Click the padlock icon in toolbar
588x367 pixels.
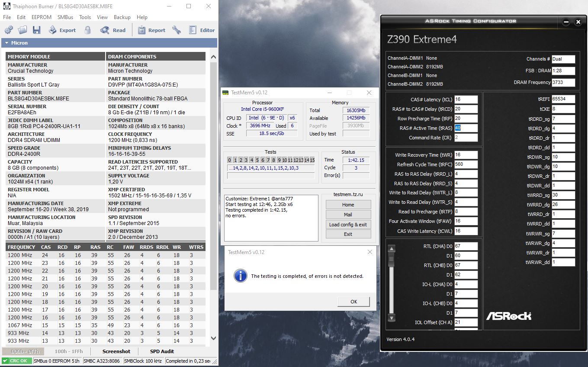coord(88,30)
